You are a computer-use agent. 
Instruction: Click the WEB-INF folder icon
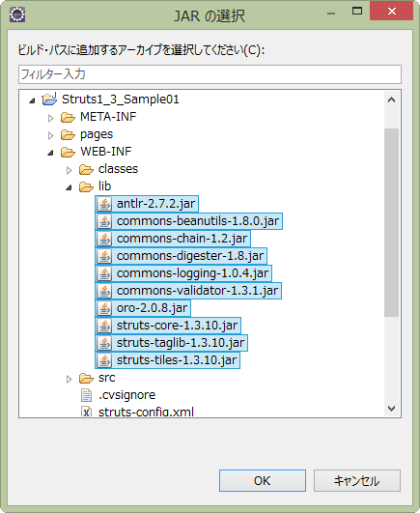(x=68, y=152)
